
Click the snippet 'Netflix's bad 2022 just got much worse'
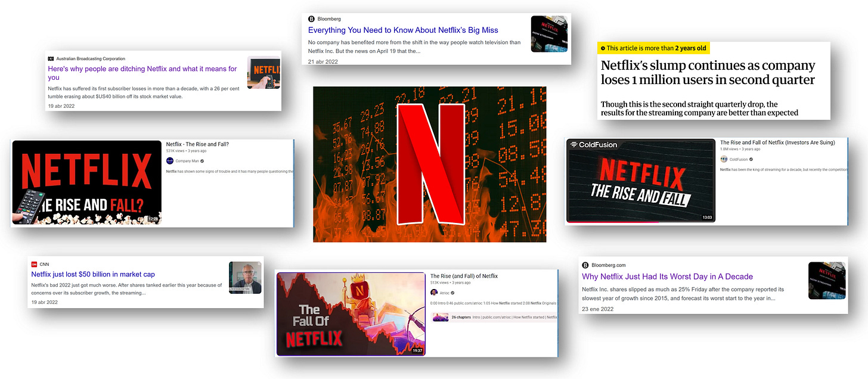click(x=126, y=289)
